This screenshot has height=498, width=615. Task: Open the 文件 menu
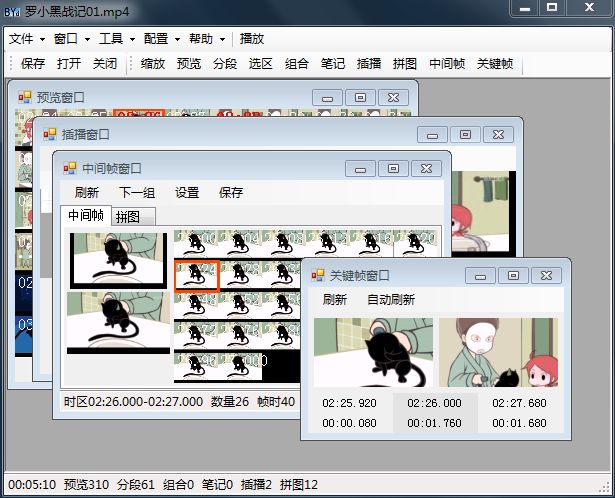[x=26, y=39]
